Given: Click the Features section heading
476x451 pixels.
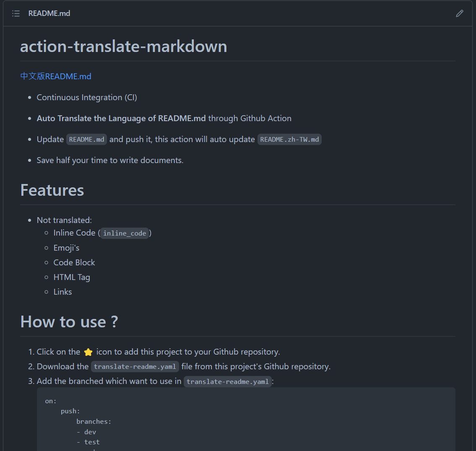Looking at the screenshot, I should tap(52, 190).
